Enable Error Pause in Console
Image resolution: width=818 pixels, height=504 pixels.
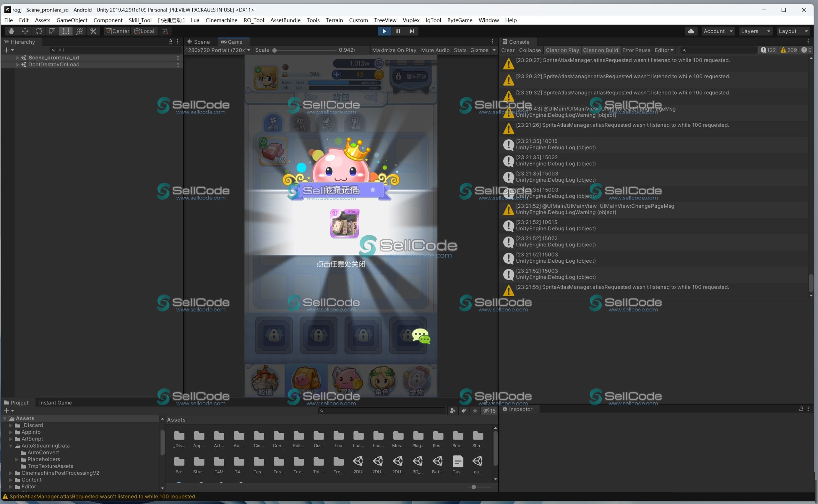click(636, 50)
